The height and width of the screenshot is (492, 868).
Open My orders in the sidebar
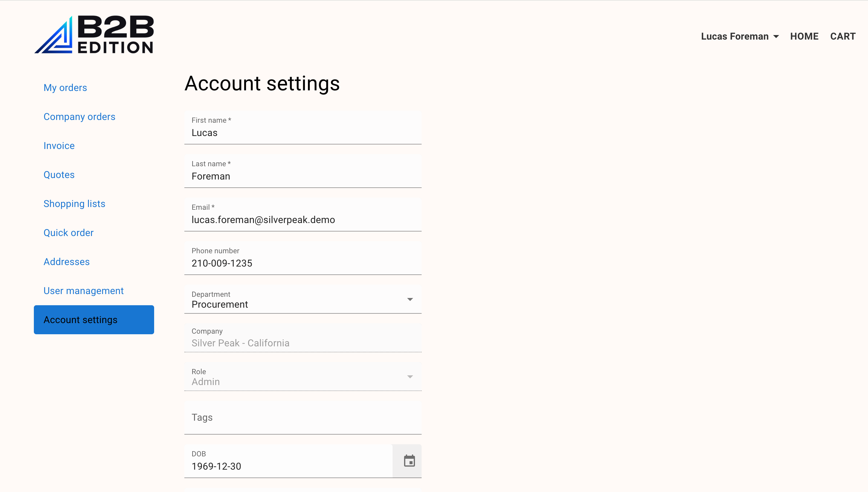click(x=65, y=88)
